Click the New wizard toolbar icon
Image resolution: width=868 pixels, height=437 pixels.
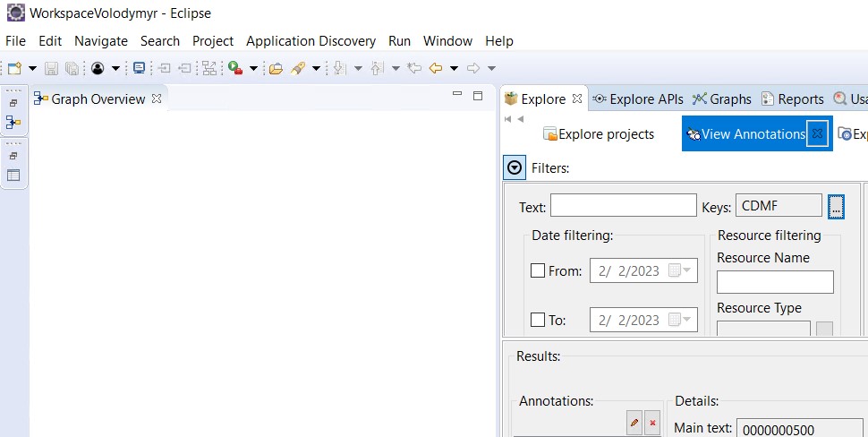point(14,68)
